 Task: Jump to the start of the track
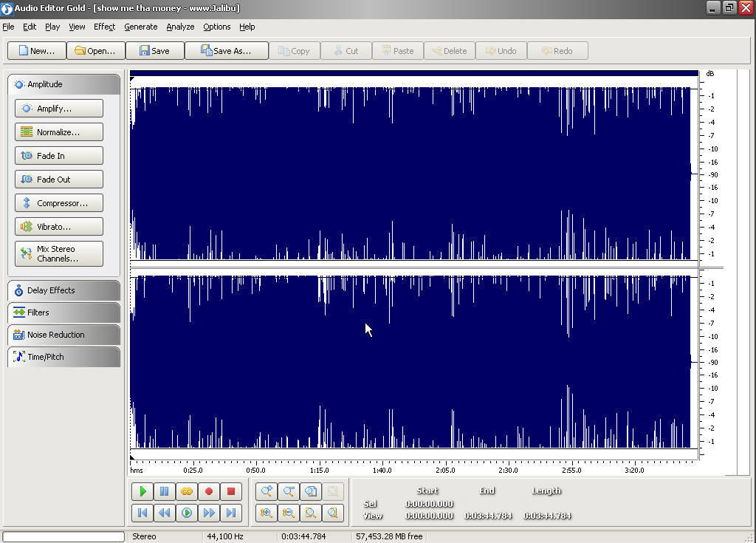(142, 513)
